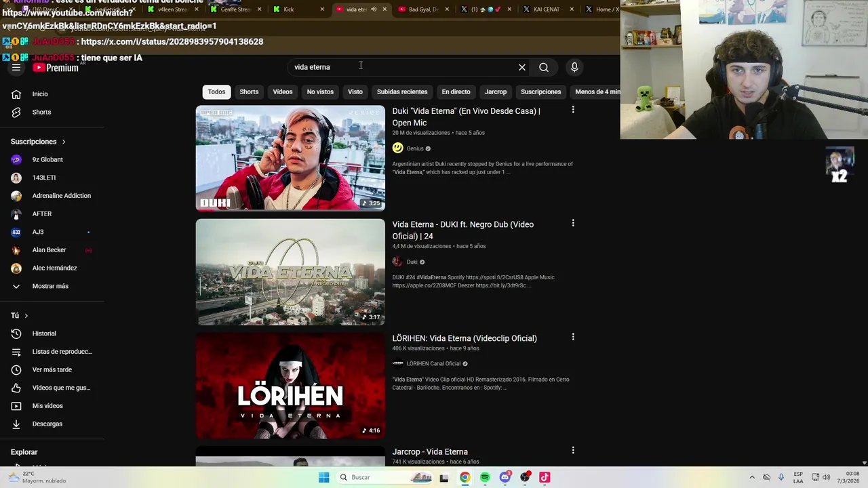
Task: Play the LÖRIHEN Vida Eterna thumbnail
Action: 290,385
